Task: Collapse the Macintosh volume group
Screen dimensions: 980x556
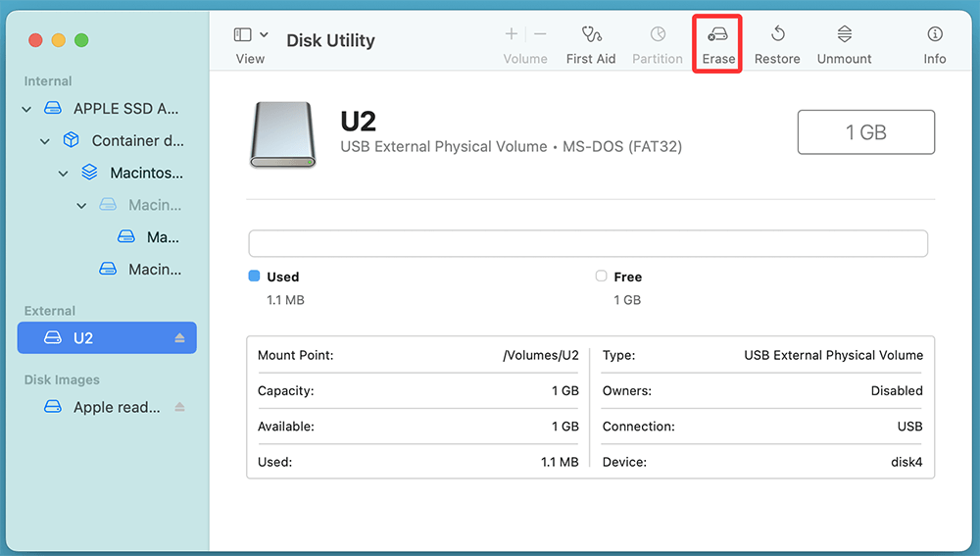Action: coord(64,174)
